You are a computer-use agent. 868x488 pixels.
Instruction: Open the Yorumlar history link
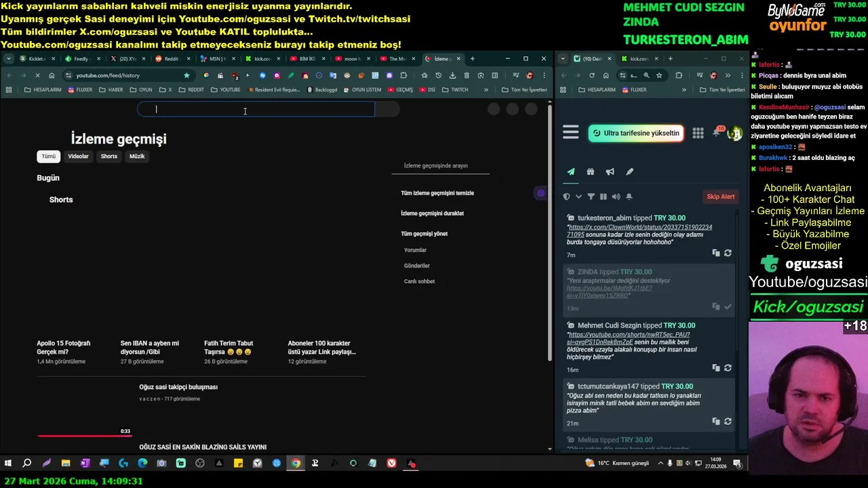click(415, 250)
